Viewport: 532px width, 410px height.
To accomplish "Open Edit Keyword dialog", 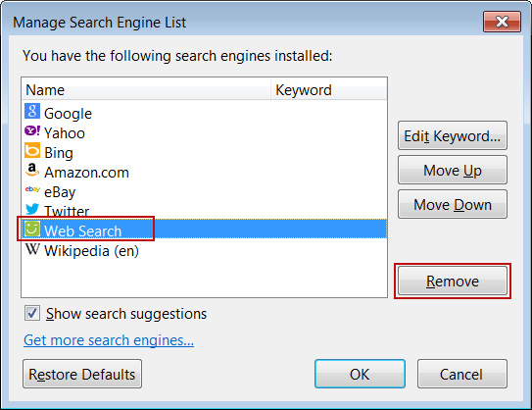I will [x=453, y=135].
